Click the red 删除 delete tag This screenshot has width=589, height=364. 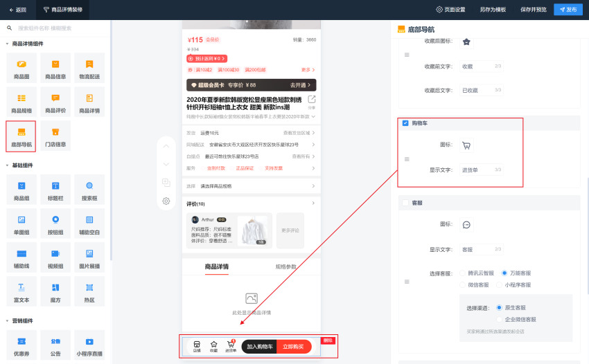point(328,340)
